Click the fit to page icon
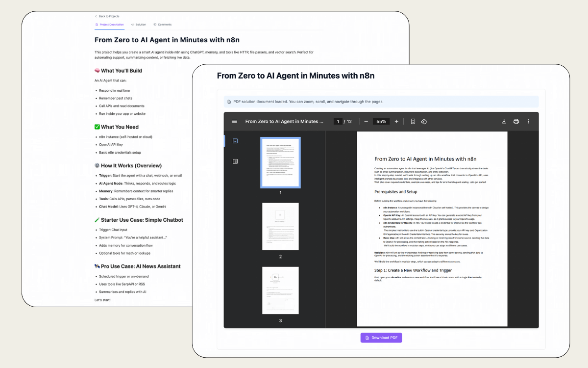The height and width of the screenshot is (368, 588). 413,121
